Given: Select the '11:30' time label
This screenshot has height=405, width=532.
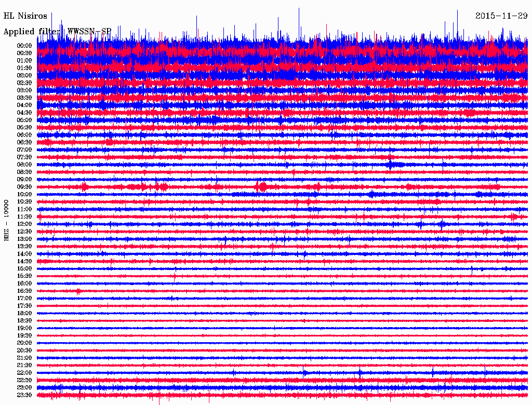Looking at the screenshot, I should click(24, 217).
